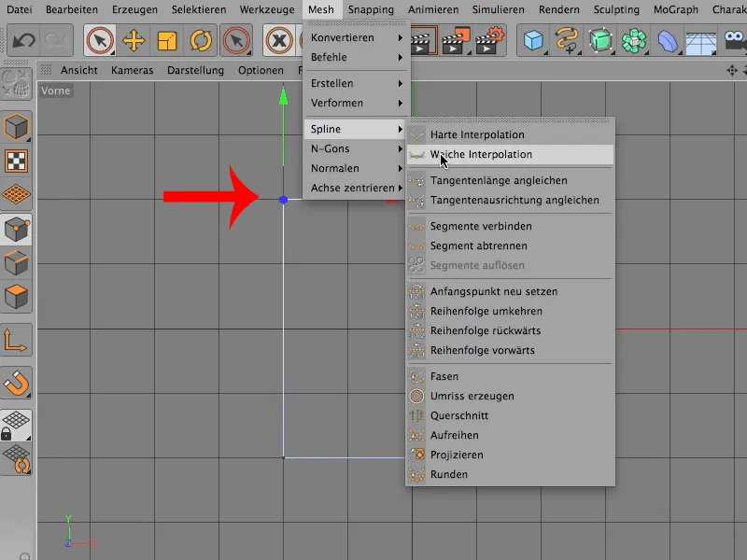
Task: Click the Undo arrow icon
Action: coord(23,41)
